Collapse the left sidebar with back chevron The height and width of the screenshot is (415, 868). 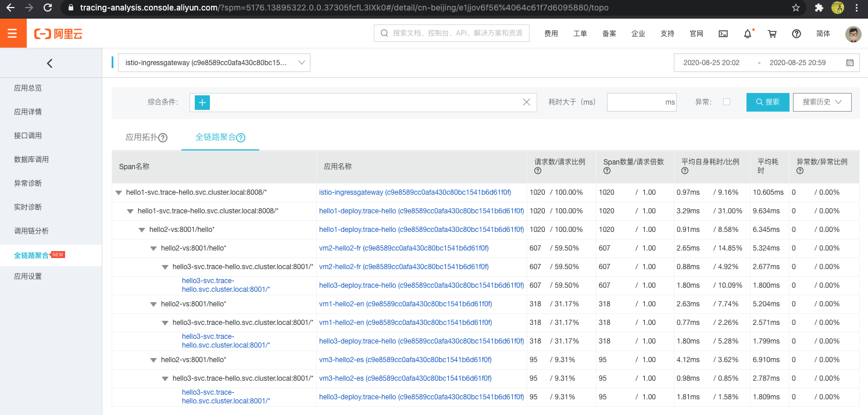click(x=50, y=63)
